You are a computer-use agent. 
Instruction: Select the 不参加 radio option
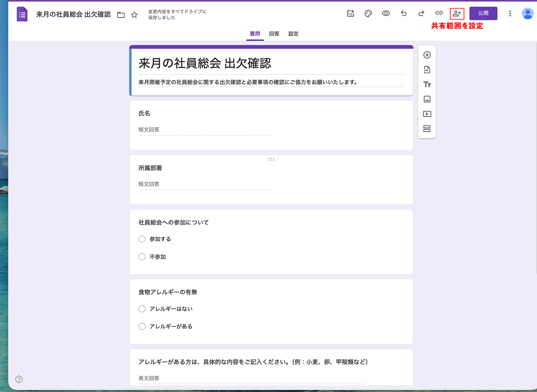[142, 257]
